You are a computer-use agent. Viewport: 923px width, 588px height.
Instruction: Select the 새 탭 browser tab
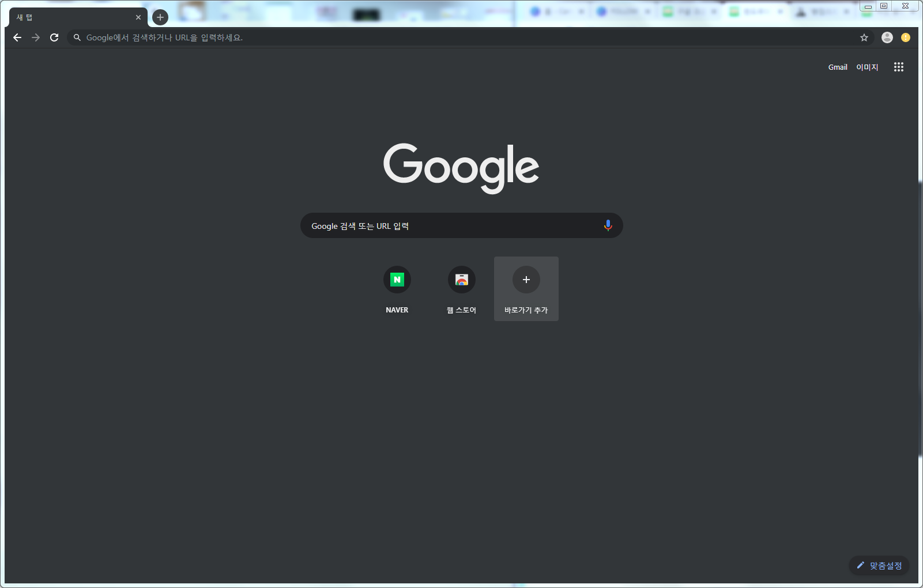point(78,17)
